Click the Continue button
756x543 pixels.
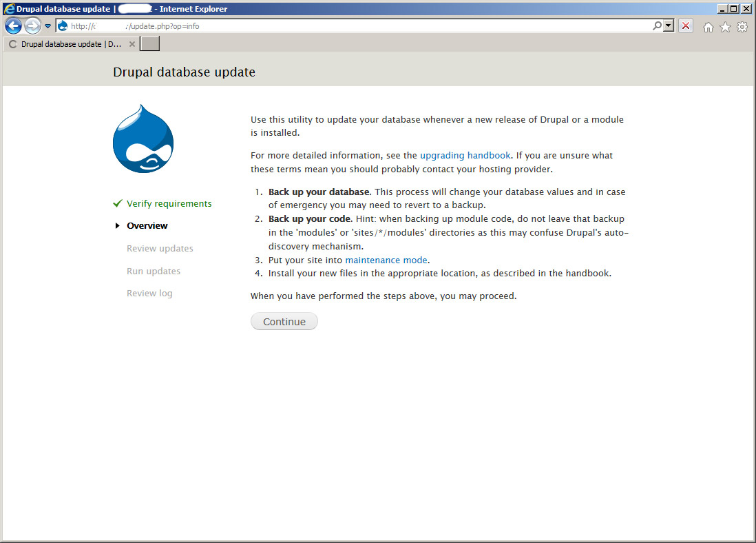pos(284,321)
